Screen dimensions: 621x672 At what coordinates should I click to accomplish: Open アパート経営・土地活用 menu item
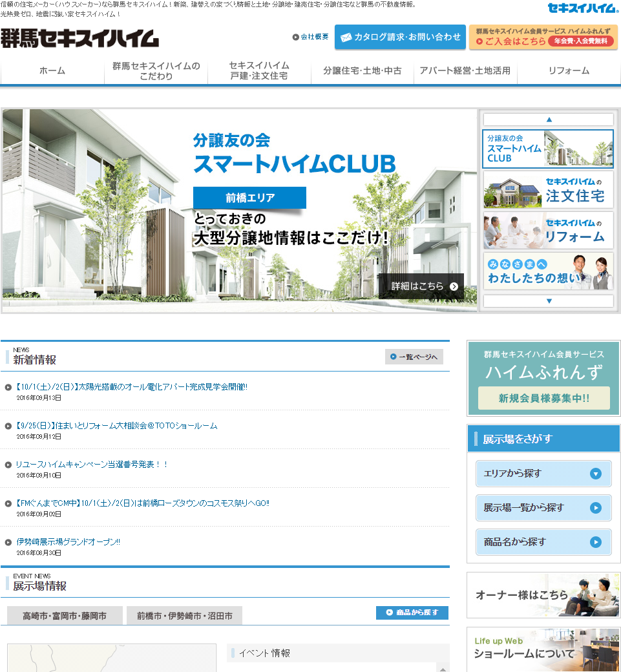point(465,70)
